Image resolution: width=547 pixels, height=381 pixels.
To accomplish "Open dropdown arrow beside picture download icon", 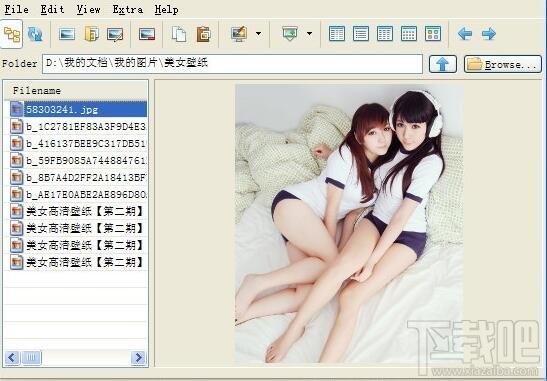I will point(309,34).
